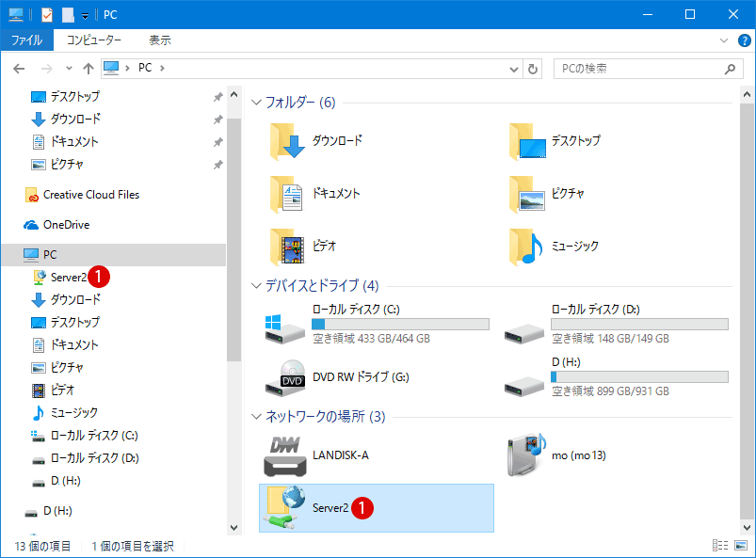Select デスクトップ under PC in navigation tree
The image size is (756, 558).
click(74, 323)
